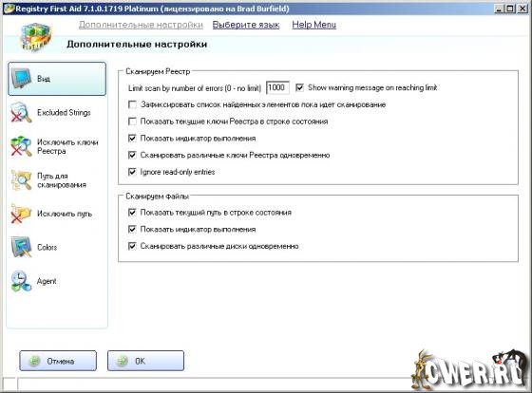Enable Зафиксировать список найденных элементов checkbox
The width and height of the screenshot is (532, 393).
coord(132,104)
